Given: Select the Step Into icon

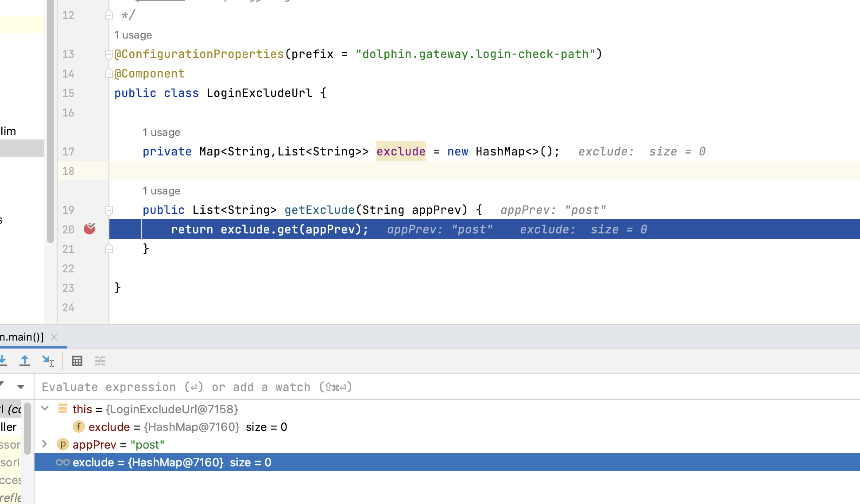Looking at the screenshot, I should pyautogui.click(x=3, y=361).
